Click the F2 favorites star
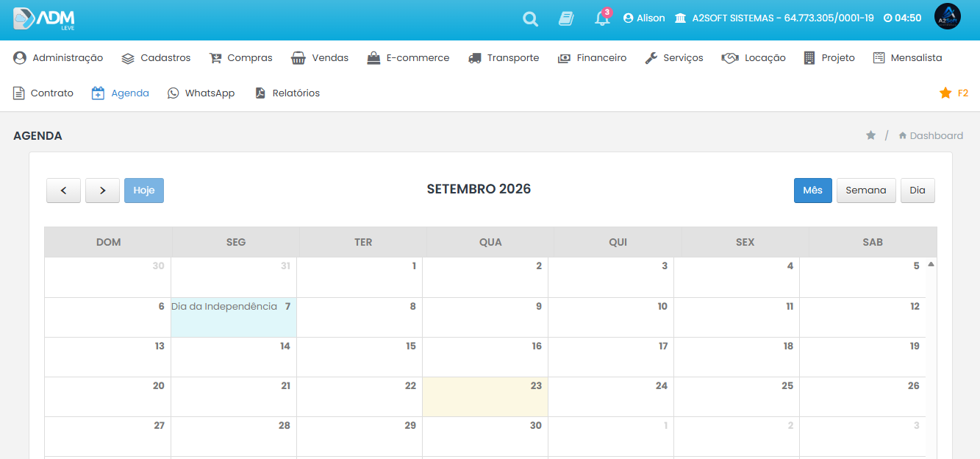 click(x=954, y=93)
